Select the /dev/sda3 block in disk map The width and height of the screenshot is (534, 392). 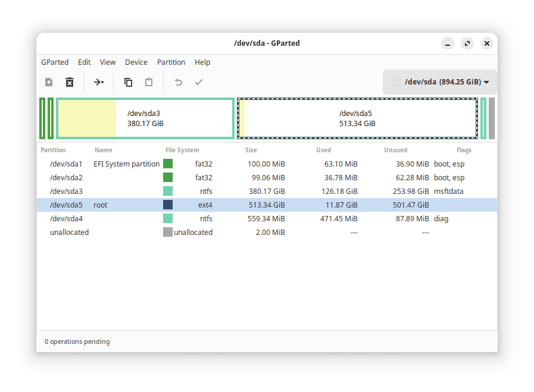(x=145, y=118)
